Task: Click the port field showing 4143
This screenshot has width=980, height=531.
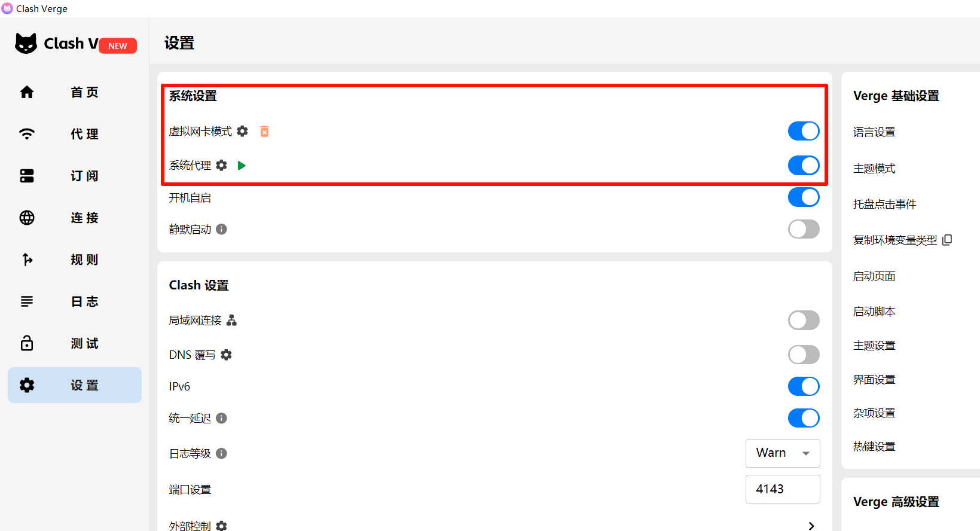Action: tap(782, 489)
